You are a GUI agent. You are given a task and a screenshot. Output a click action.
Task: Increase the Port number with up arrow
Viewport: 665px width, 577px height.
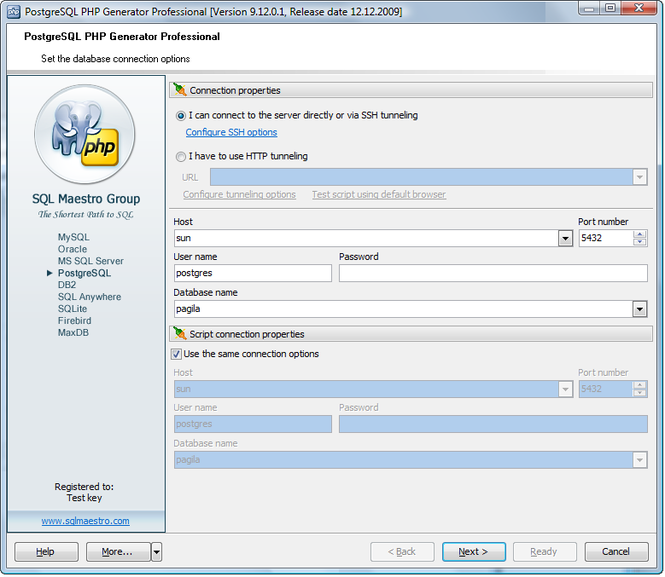(x=640, y=234)
